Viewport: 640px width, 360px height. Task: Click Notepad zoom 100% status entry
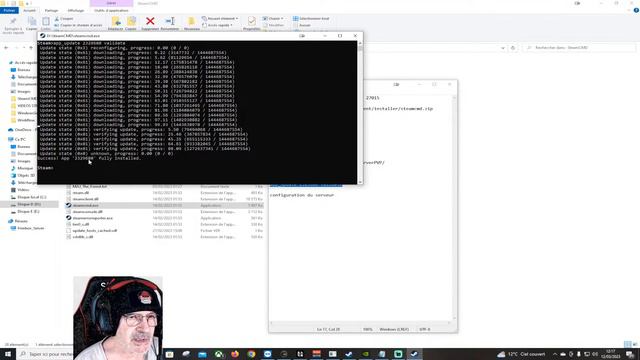click(368, 329)
